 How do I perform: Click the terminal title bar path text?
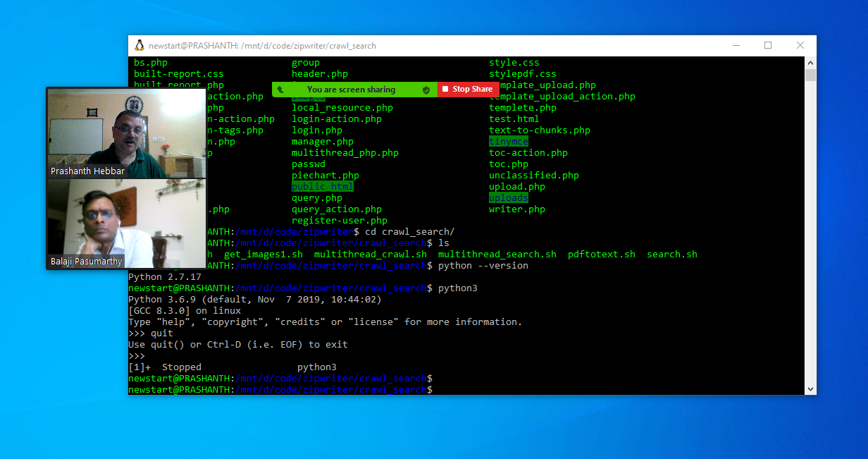tap(262, 46)
